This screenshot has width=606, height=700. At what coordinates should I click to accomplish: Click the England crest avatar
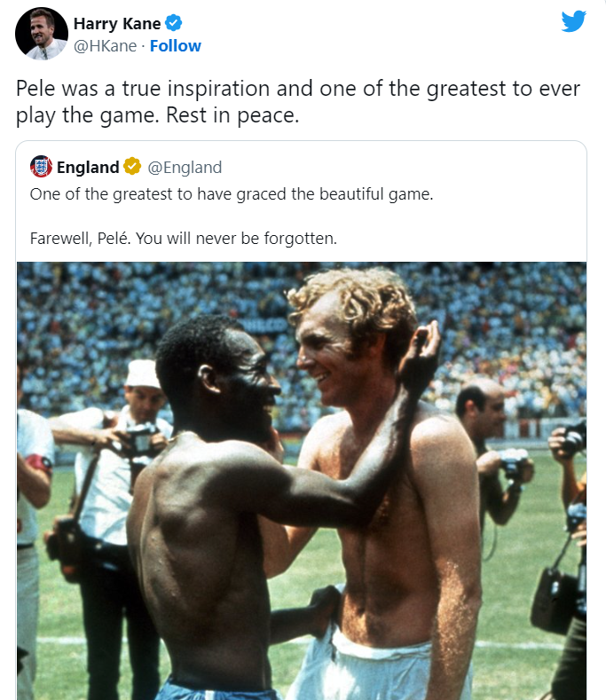(41, 167)
